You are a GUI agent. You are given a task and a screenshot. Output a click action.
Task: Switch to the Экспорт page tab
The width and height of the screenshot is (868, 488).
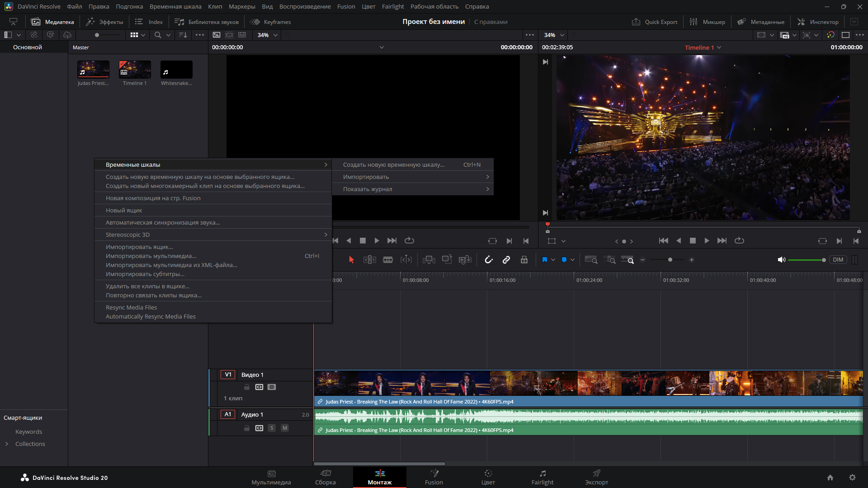pyautogui.click(x=597, y=477)
